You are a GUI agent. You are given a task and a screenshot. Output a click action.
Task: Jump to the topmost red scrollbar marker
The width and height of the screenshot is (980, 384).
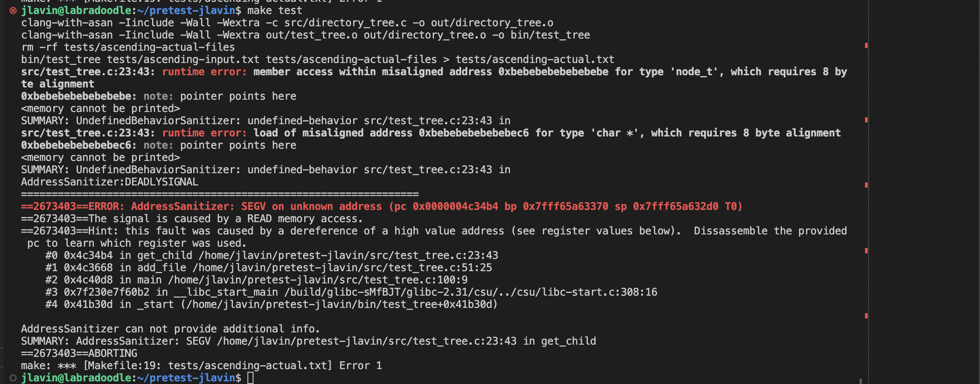(x=866, y=45)
